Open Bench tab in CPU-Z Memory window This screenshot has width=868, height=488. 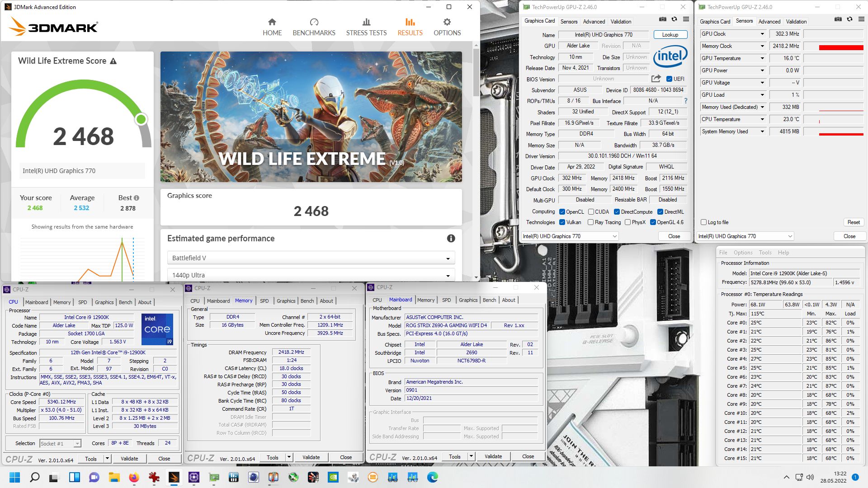coord(307,301)
